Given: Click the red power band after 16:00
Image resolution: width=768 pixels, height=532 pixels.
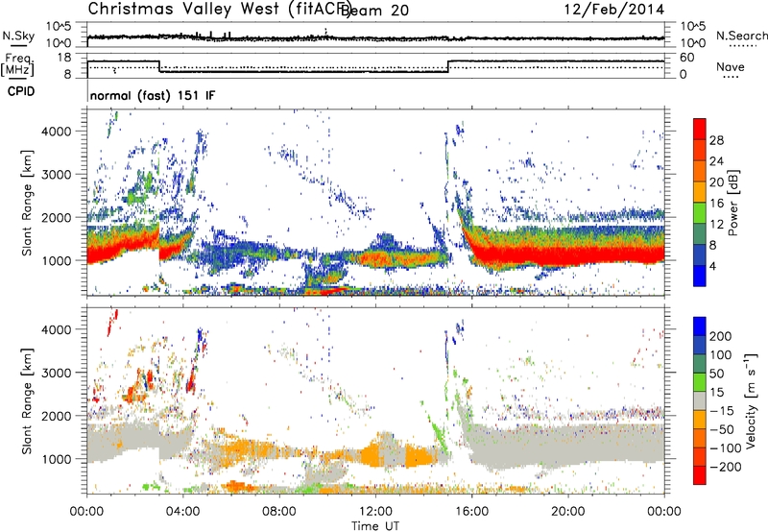Looking at the screenshot, I should (x=568, y=255).
